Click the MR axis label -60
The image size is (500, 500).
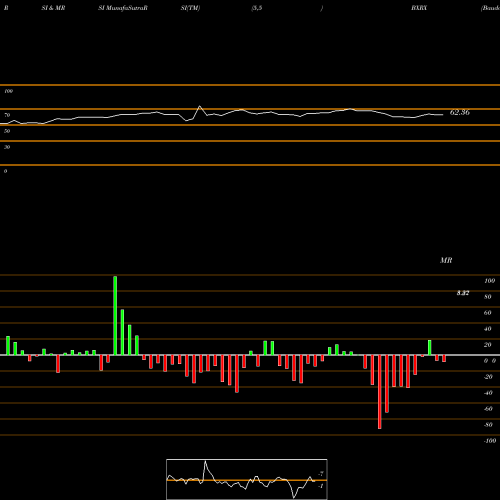488,409
